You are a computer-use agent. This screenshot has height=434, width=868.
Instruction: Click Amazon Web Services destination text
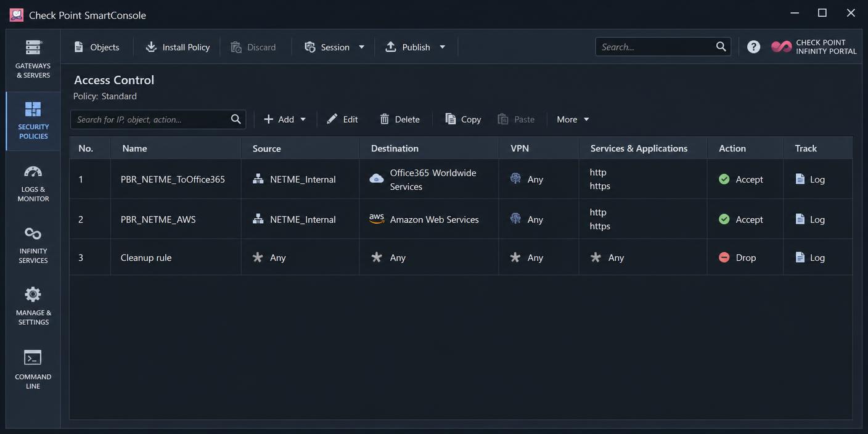click(434, 219)
